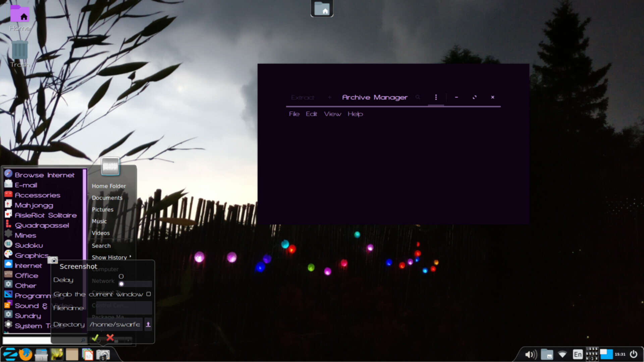Click the home folder icon at screen top

coord(322,8)
